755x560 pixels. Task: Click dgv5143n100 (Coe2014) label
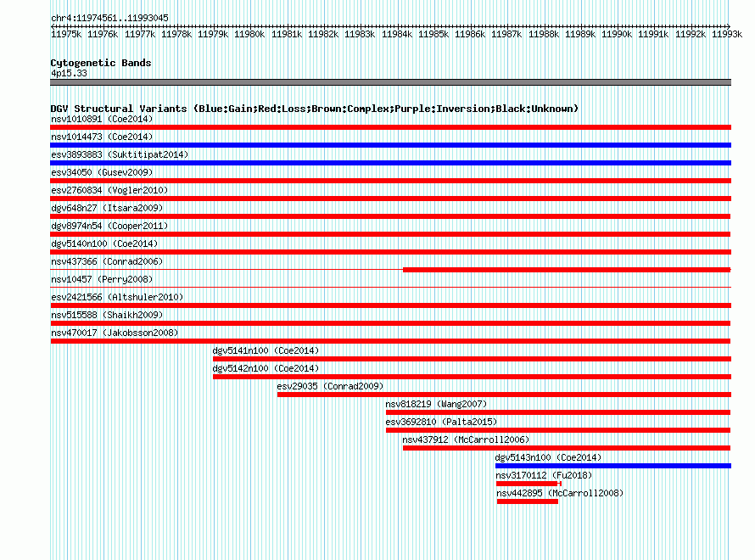548,457
